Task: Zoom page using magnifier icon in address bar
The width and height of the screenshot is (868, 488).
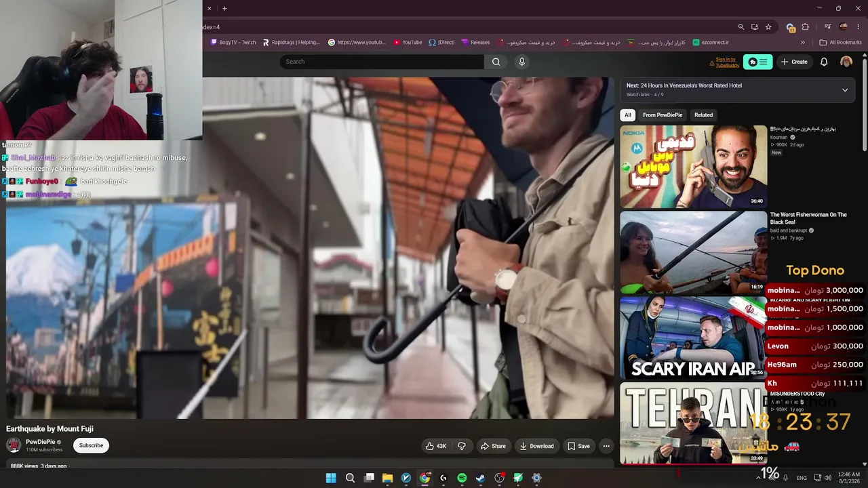Action: [x=741, y=27]
